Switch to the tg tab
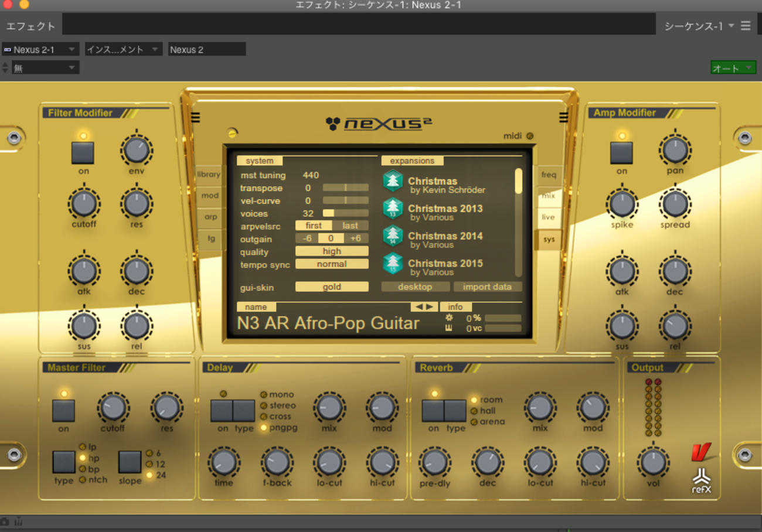The image size is (762, 532). (x=210, y=238)
